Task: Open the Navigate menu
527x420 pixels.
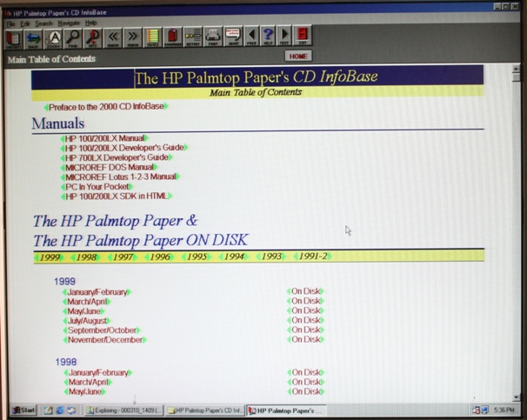Action: click(69, 23)
